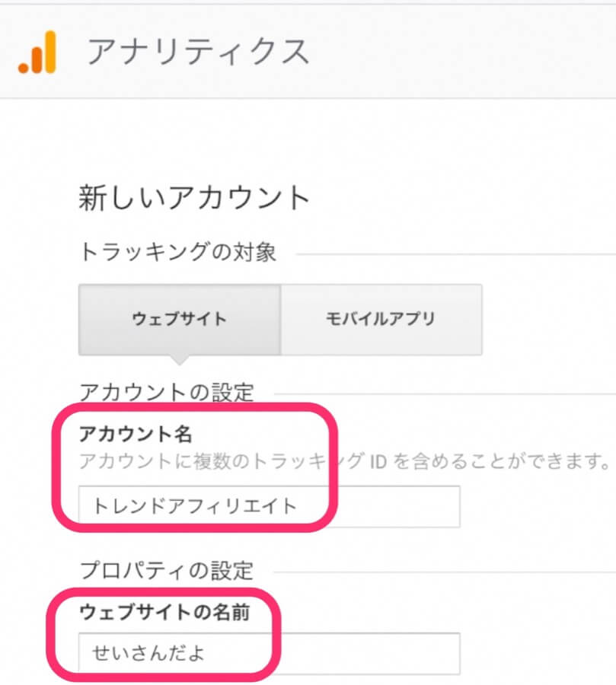Switch to the モバイルアプリ tab
The height and width of the screenshot is (685, 616).
point(381,319)
